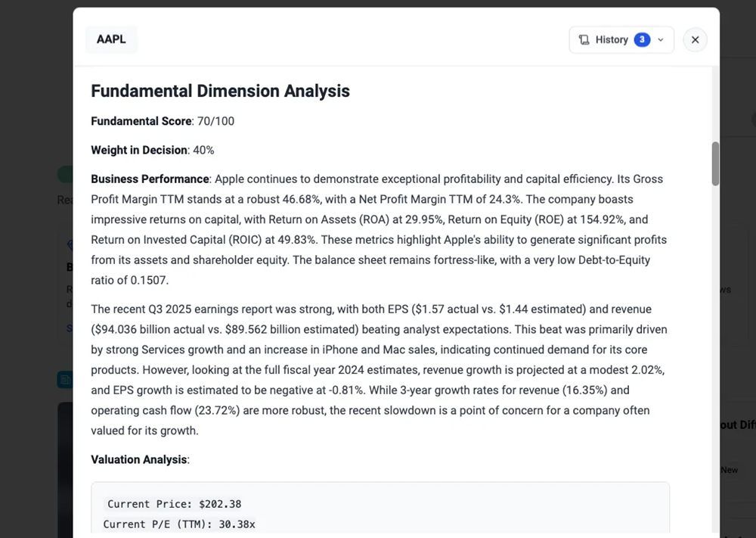Viewport: 756px width, 538px height.
Task: Click the Current Price line in code block
Action: pos(174,504)
